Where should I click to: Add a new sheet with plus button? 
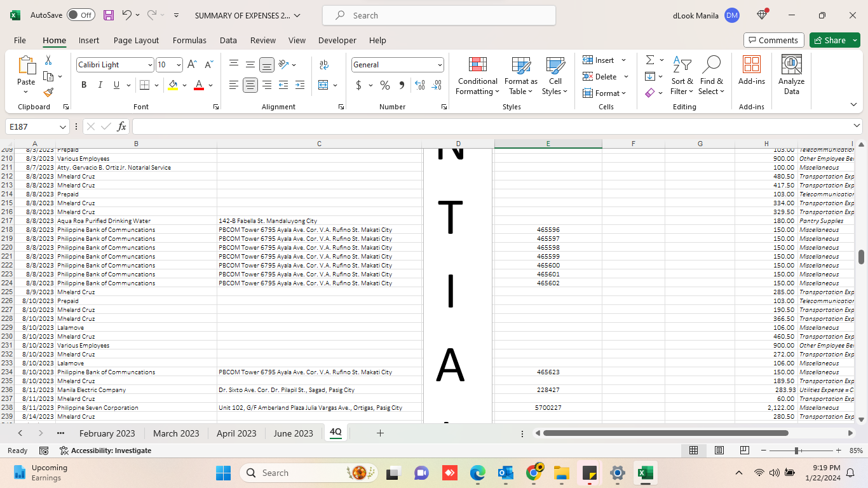pyautogui.click(x=380, y=433)
